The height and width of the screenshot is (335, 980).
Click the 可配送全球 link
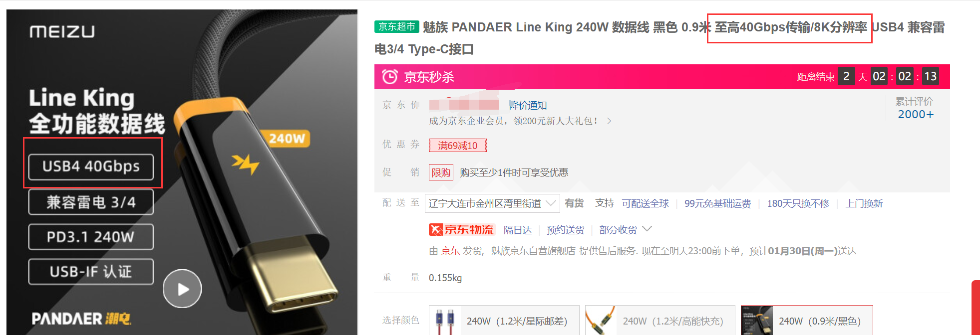tap(645, 203)
